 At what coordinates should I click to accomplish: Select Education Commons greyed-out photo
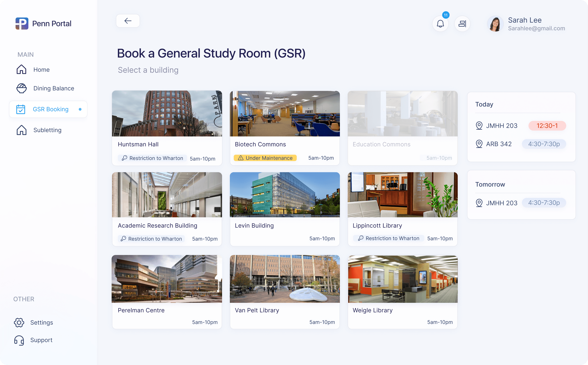point(402,114)
